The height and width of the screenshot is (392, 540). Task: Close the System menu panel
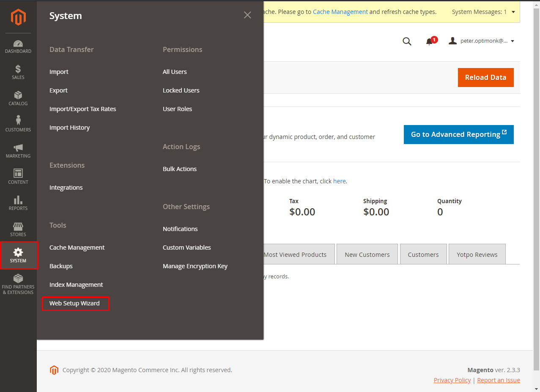(x=247, y=15)
